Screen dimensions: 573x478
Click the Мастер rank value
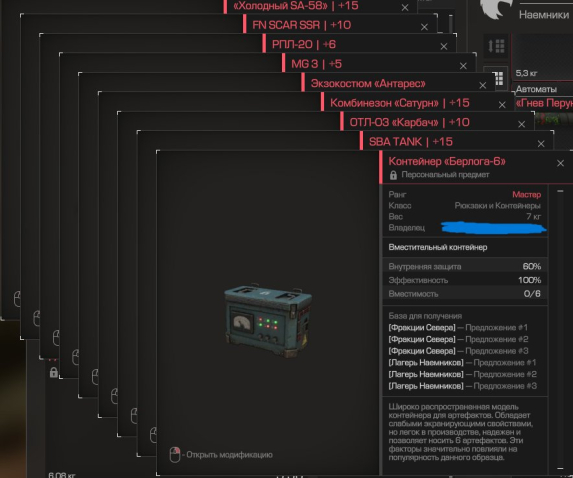click(x=526, y=194)
